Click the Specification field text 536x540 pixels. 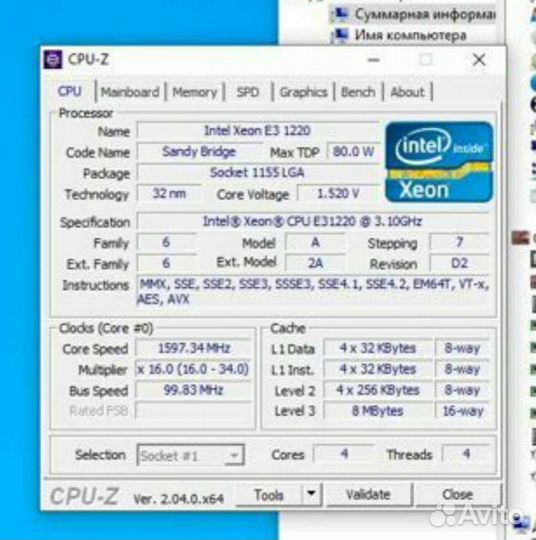point(313,221)
